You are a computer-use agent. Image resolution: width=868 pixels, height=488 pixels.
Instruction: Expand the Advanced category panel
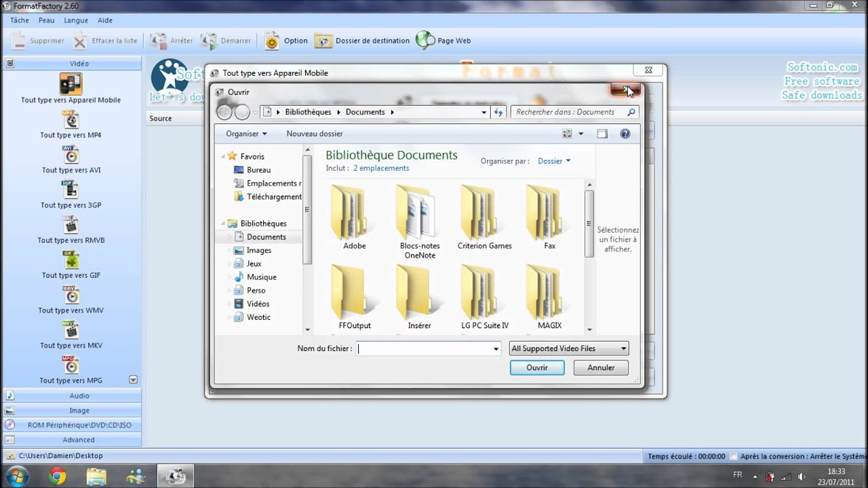tap(71, 440)
